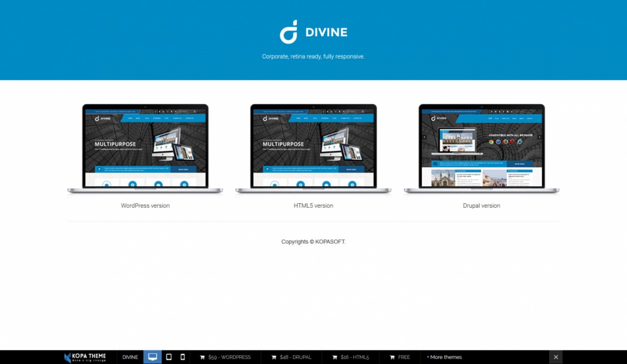Image resolution: width=627 pixels, height=364 pixels.
Task: Open the WordPress version laptop preview
Action: 145,149
